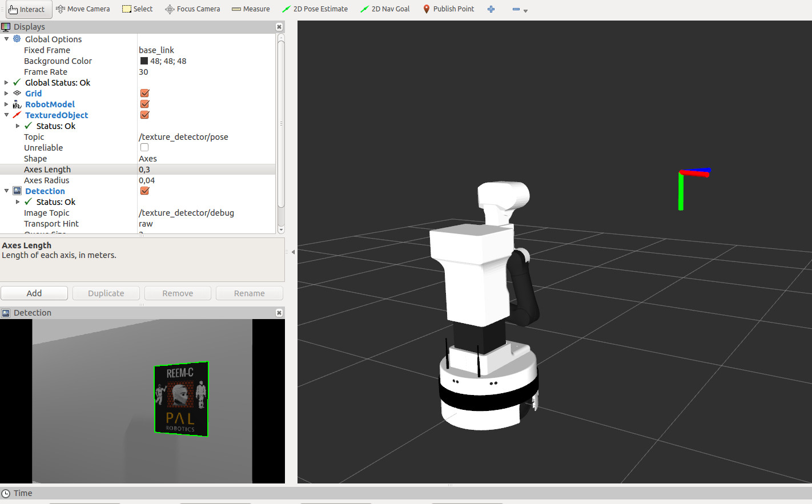Toggle the Grid display checkbox

(144, 94)
